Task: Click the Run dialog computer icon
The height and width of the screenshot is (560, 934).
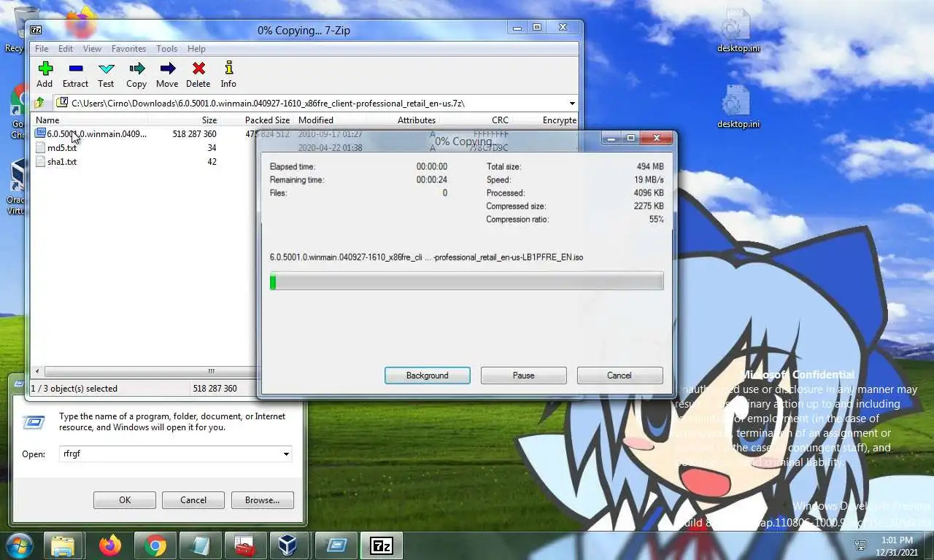Action: [x=33, y=421]
